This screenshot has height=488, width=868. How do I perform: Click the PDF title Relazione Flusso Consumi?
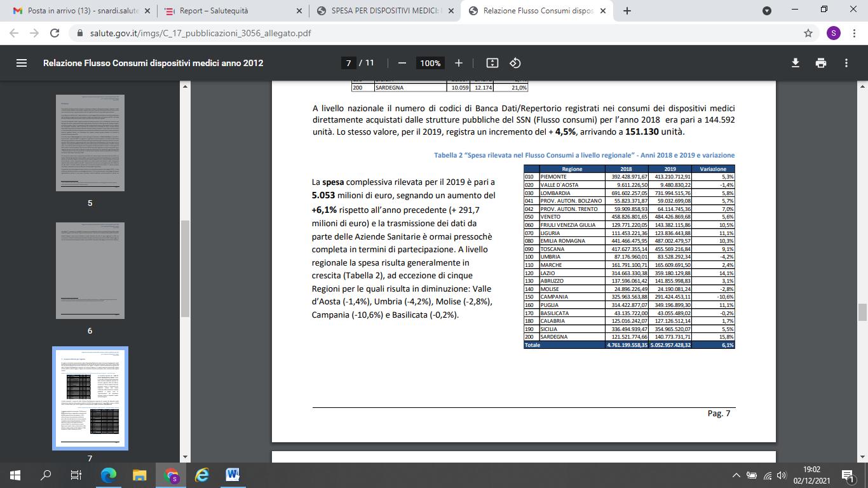[153, 63]
